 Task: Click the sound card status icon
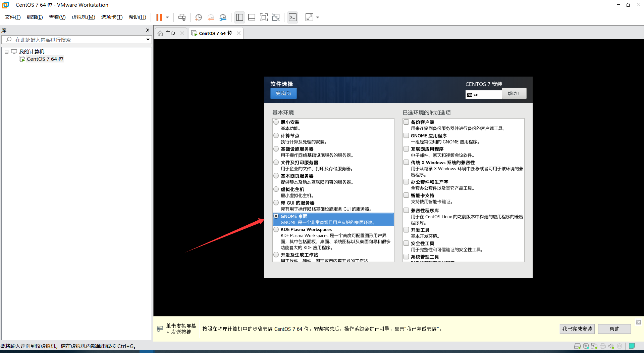611,346
